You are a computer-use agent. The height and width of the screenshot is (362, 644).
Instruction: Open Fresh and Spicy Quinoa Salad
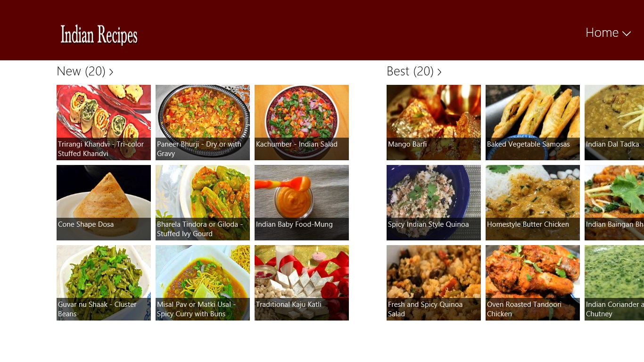pyautogui.click(x=434, y=283)
